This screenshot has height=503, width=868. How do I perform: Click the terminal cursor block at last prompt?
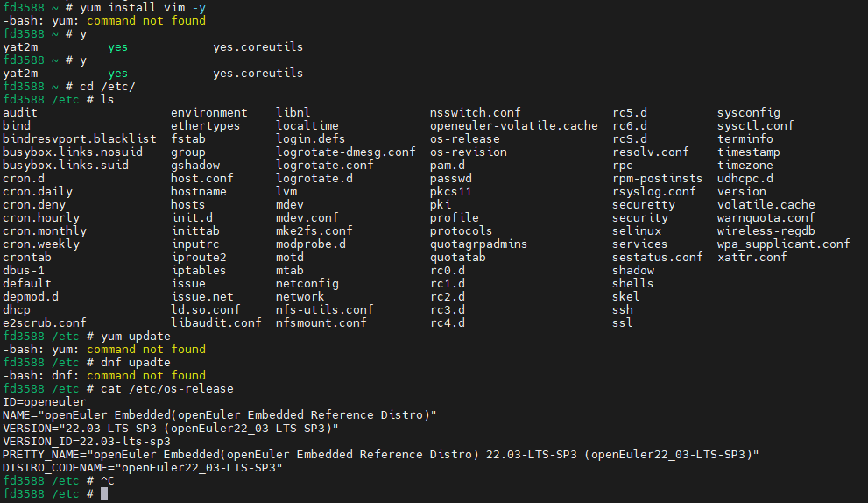tap(103, 494)
